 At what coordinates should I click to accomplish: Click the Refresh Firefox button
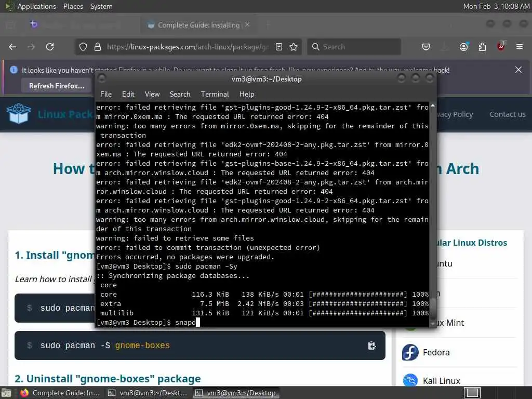57,86
